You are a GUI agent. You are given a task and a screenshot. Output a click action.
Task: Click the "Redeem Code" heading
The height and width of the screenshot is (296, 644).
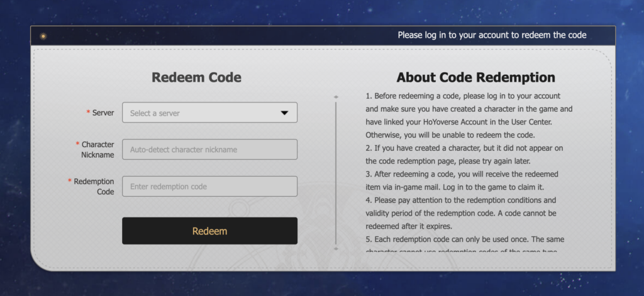(x=196, y=77)
